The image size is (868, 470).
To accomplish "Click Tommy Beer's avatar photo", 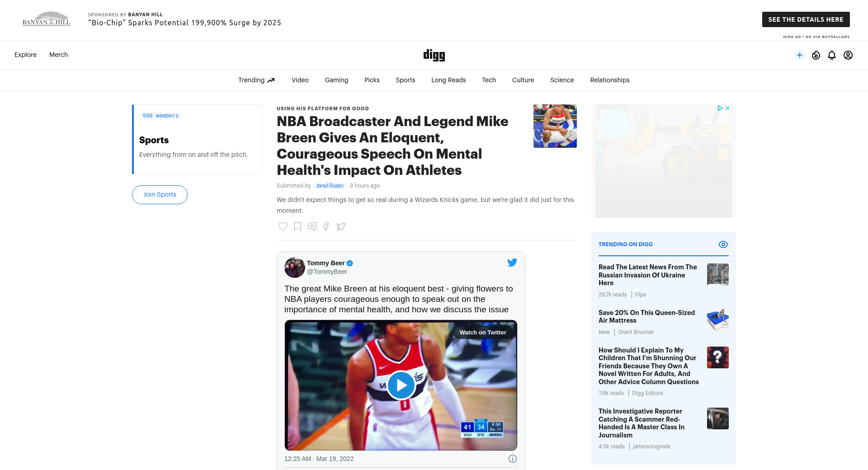I will click(295, 268).
